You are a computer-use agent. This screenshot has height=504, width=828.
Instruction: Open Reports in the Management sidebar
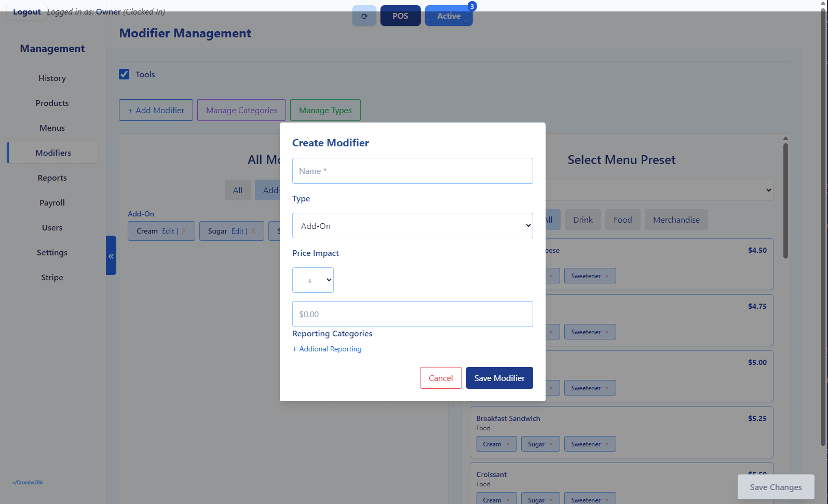(x=52, y=178)
